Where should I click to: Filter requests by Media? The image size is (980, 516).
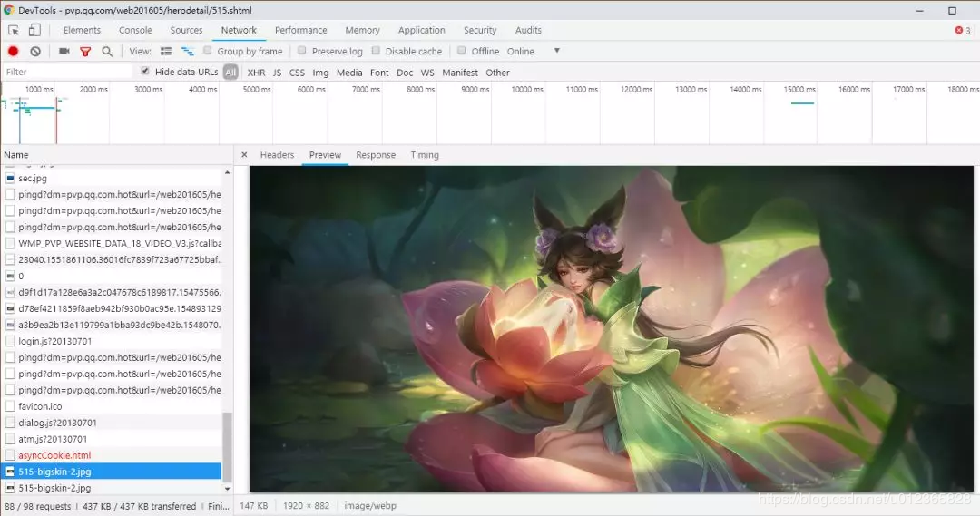pyautogui.click(x=349, y=73)
